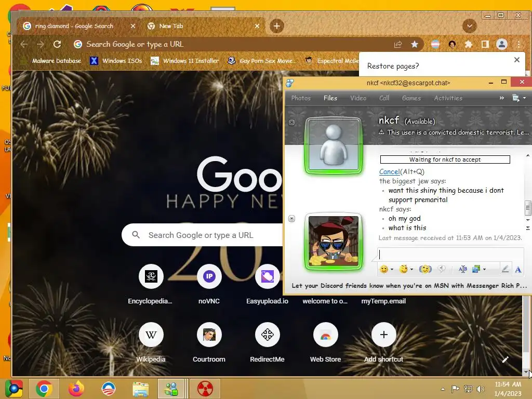Open a new Chrome tab with plus button
Screen dimensions: 532x399
click(x=277, y=26)
